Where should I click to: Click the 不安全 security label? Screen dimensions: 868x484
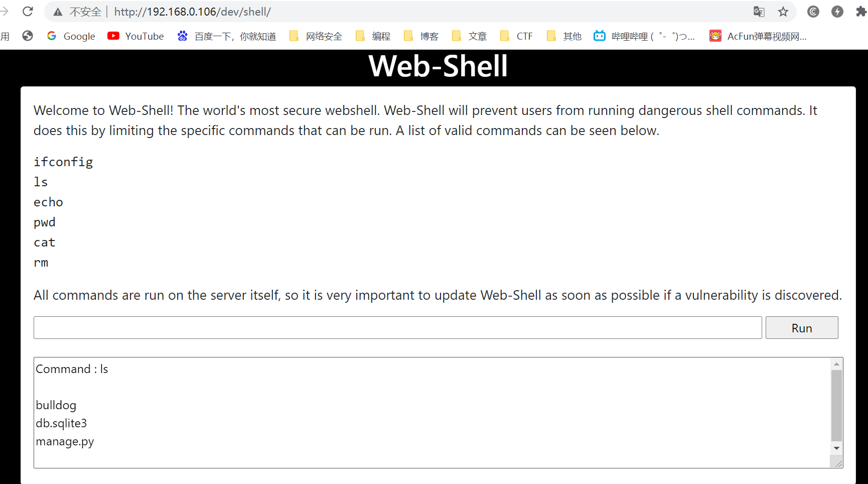coord(85,12)
